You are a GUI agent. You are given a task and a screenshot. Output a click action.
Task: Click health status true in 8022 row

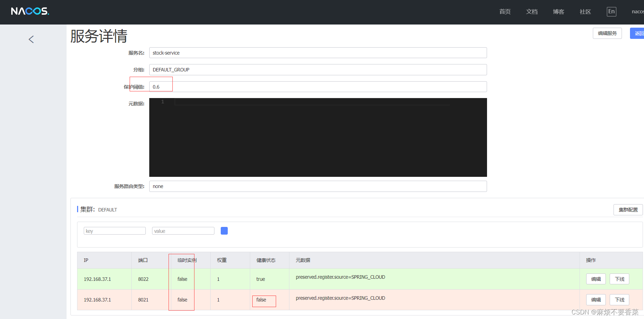[x=261, y=279]
